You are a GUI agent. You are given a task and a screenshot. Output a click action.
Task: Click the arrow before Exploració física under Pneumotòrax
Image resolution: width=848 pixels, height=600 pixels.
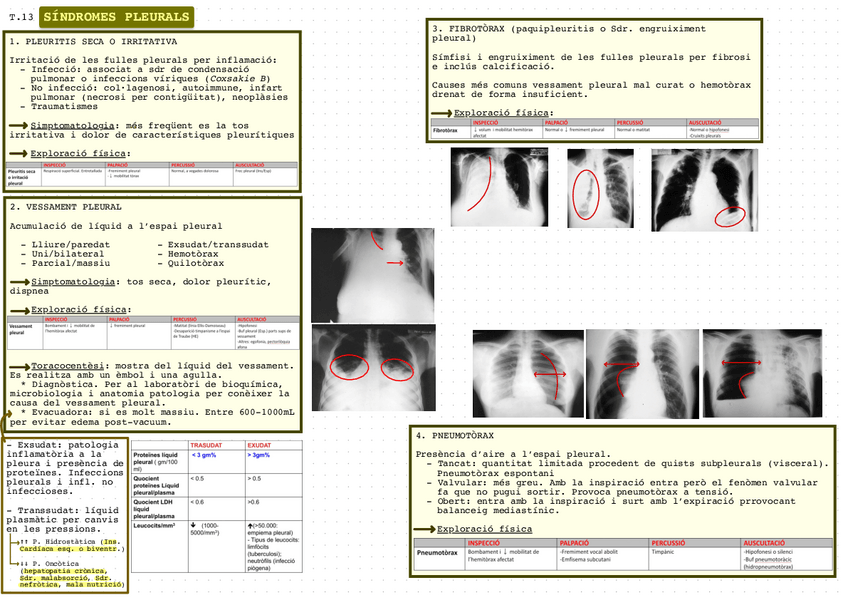pos(425,529)
